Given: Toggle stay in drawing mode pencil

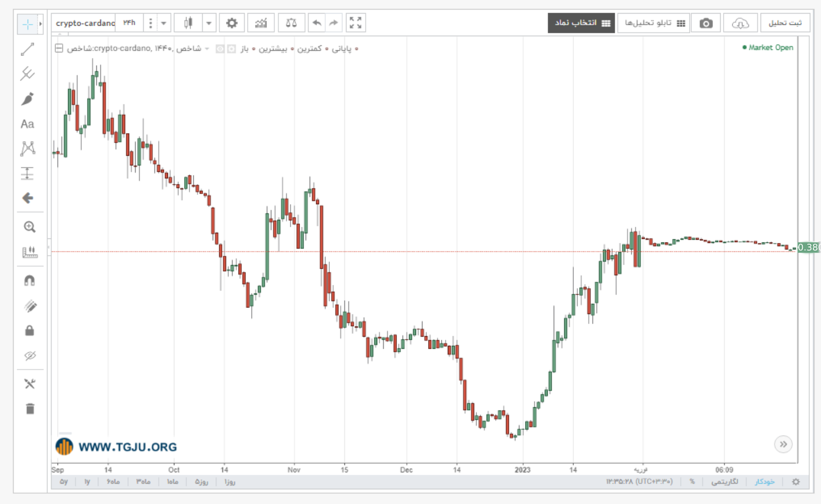Looking at the screenshot, I should (30, 306).
